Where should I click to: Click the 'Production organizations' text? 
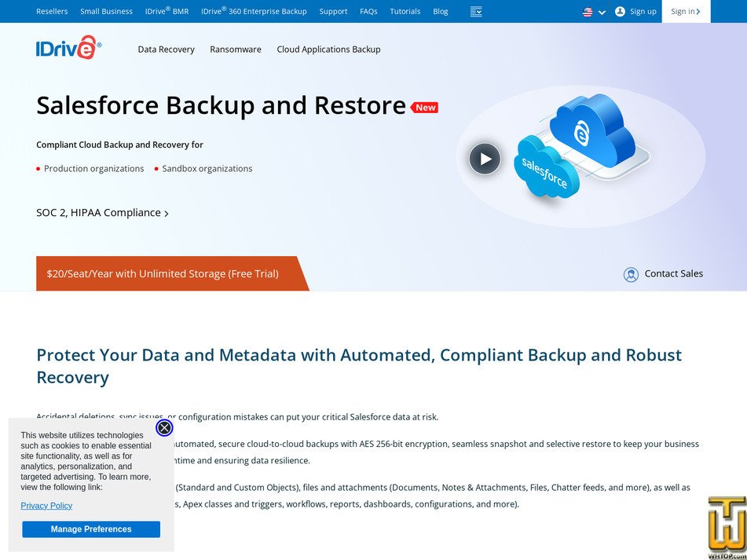click(93, 169)
